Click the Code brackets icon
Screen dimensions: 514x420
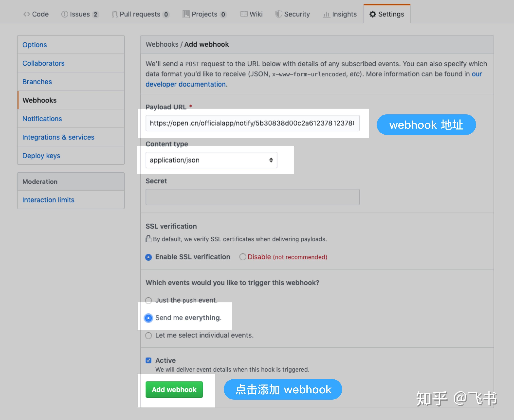[26, 14]
